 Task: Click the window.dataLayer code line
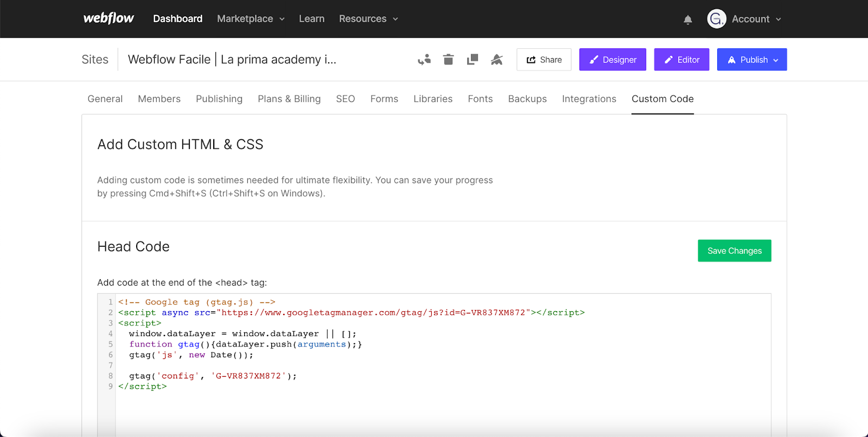(x=243, y=333)
